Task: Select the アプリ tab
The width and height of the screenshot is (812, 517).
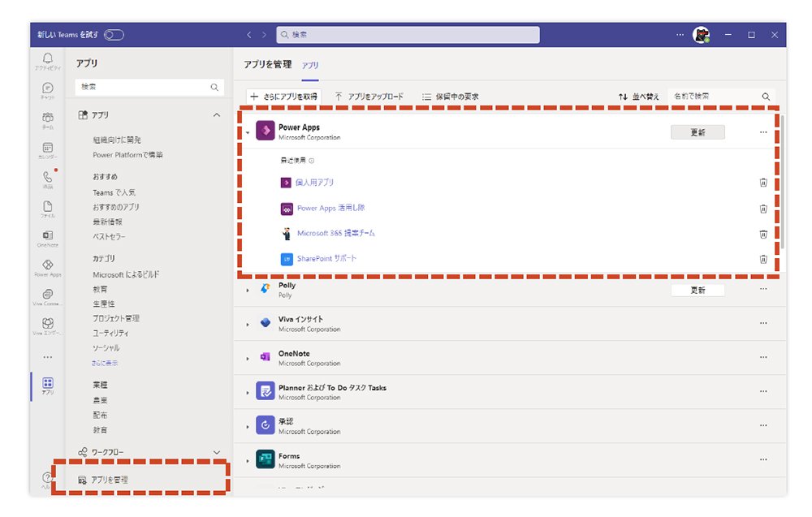Action: pos(310,65)
